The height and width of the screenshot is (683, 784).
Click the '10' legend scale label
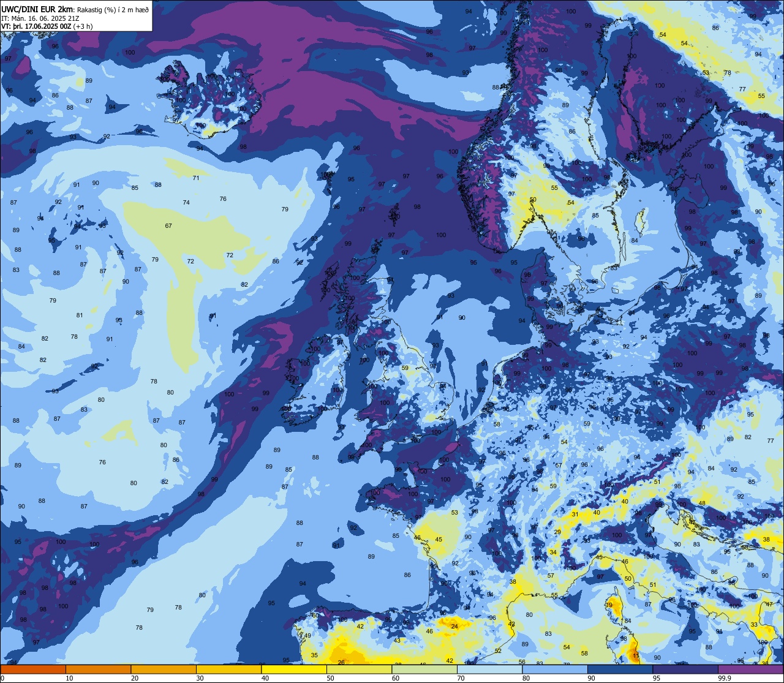point(69,678)
